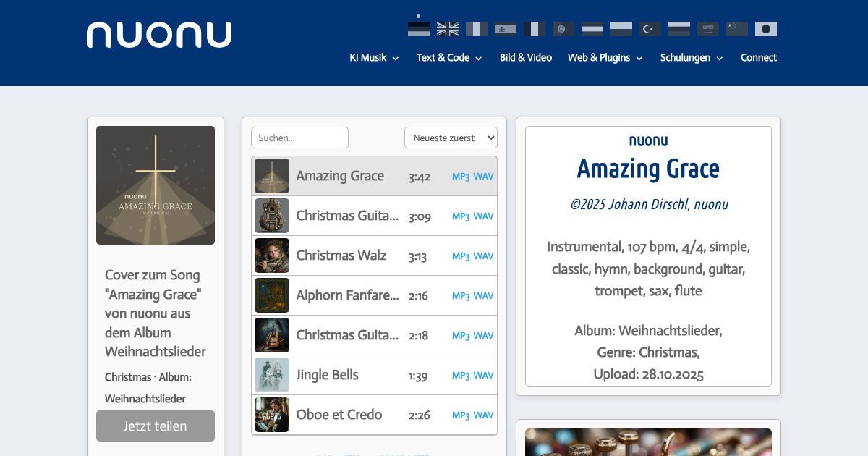Click the flag with round emblem beside French flag
Screen dimensions: 868x456
pyautogui.click(x=563, y=29)
